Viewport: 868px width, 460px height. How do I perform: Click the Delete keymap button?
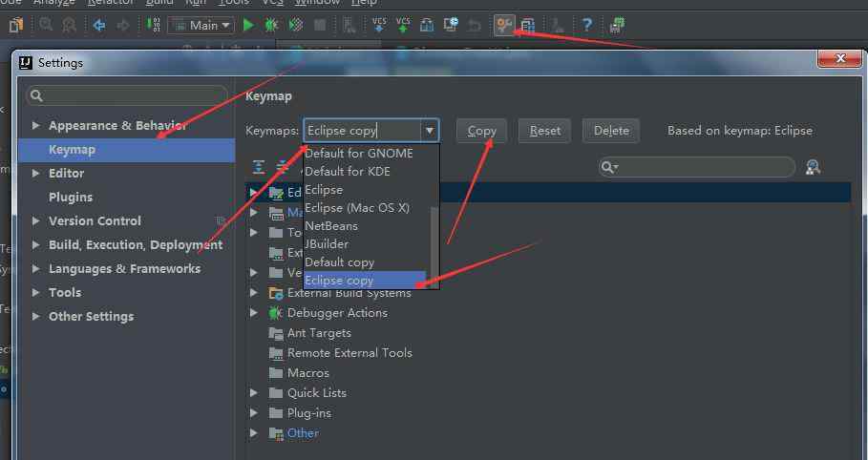pos(611,131)
